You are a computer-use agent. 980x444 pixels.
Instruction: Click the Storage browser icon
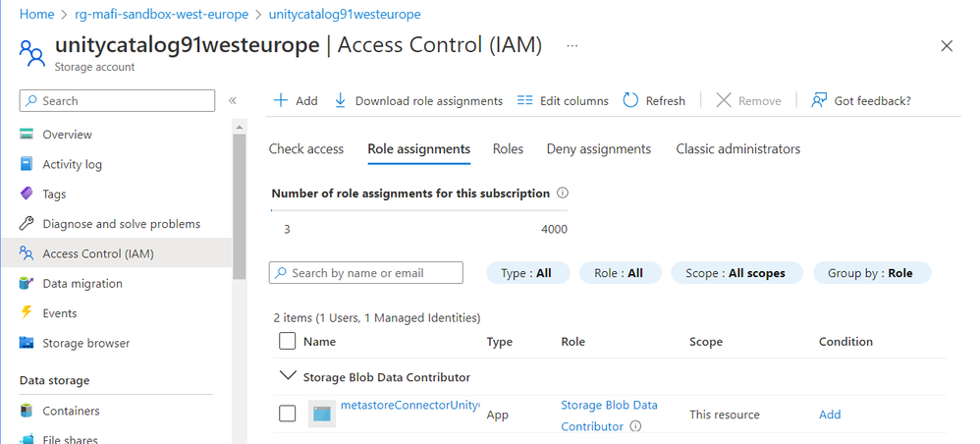point(27,344)
